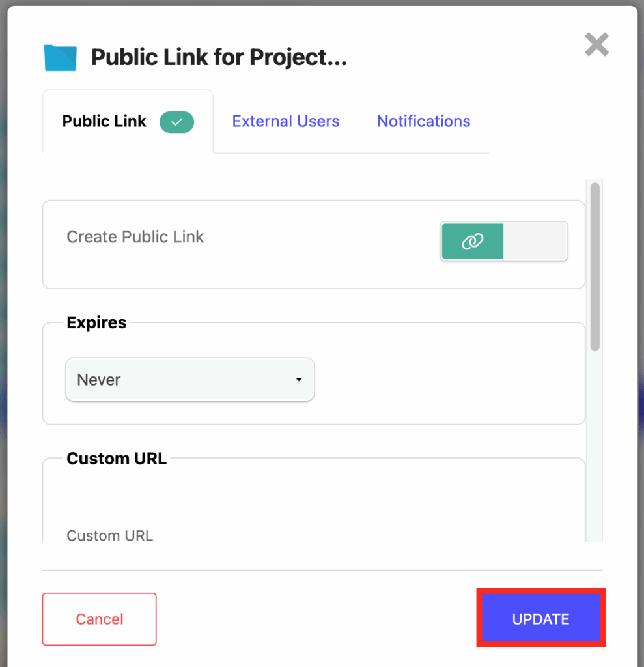Click the word Never in the Expires box
The image size is (644, 667).
[x=99, y=380]
